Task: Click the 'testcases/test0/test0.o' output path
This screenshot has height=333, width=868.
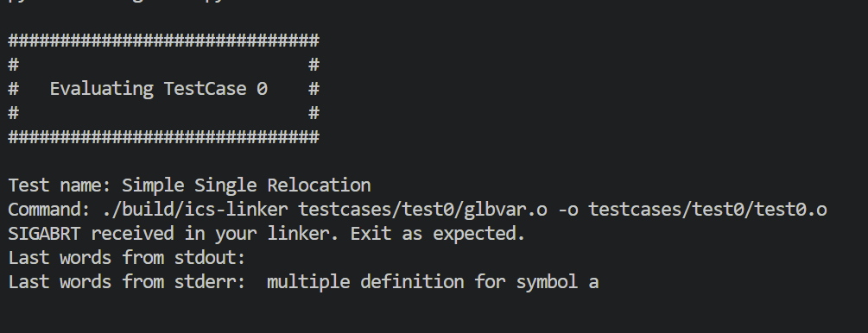Action: [x=707, y=210]
